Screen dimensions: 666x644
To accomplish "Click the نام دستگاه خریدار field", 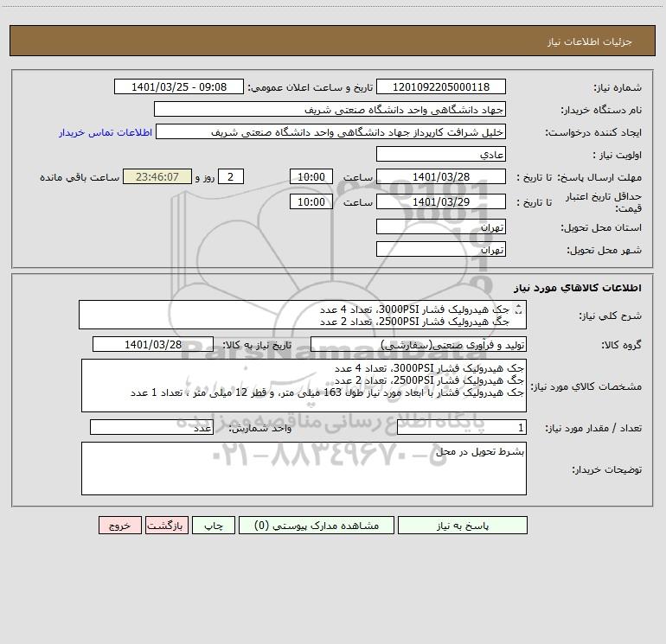I will pos(330,109).
